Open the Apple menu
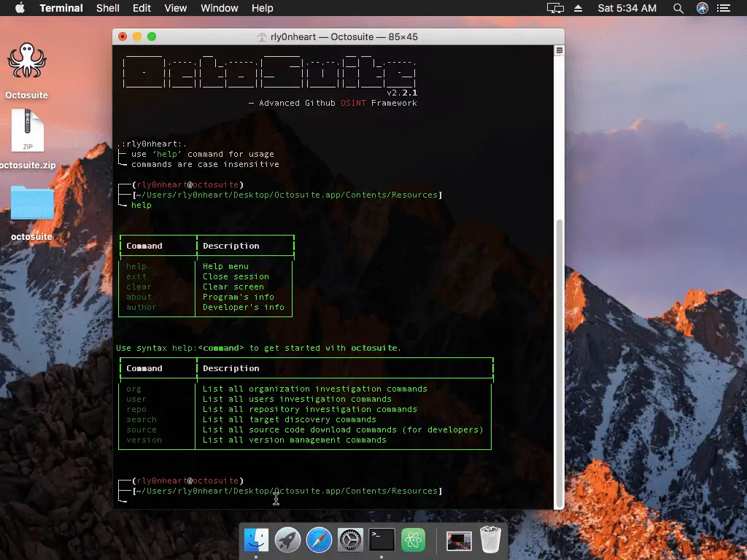 (20, 8)
